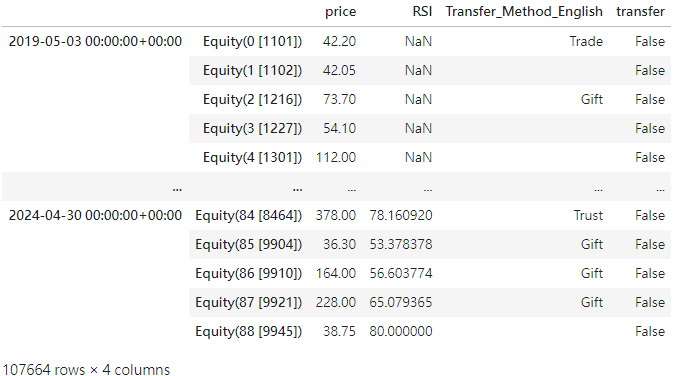Click the 107664 rows × 4 columns summary
This screenshot has width=675, height=376.
pos(86,370)
